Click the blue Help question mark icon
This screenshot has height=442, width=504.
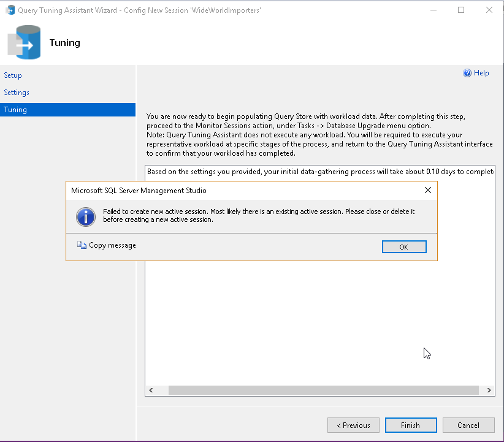point(467,73)
